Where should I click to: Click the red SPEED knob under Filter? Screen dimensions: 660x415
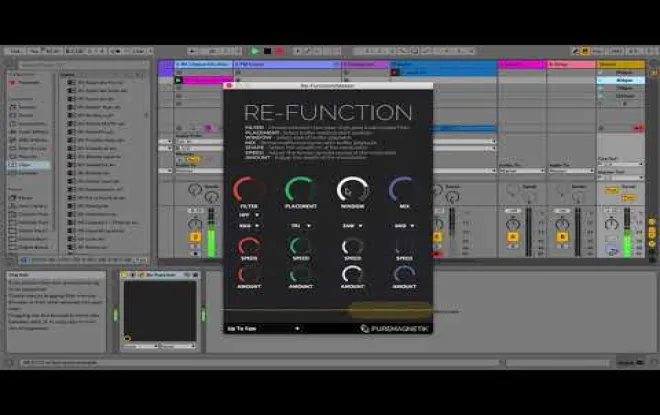point(249,246)
